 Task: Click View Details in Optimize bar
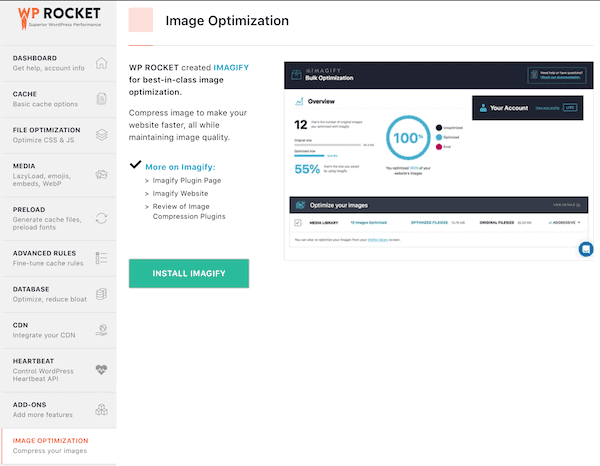click(x=566, y=205)
